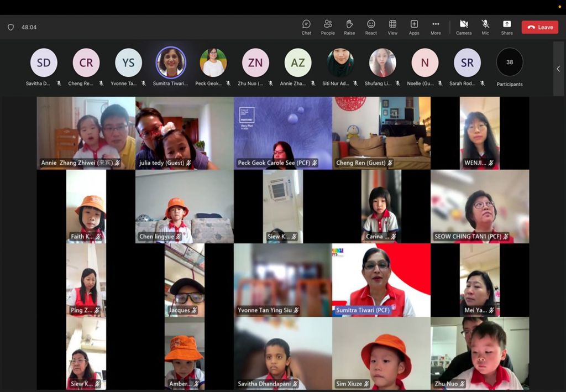This screenshot has width=566, height=392.
Task: Select Noelle N avatar
Action: click(425, 62)
